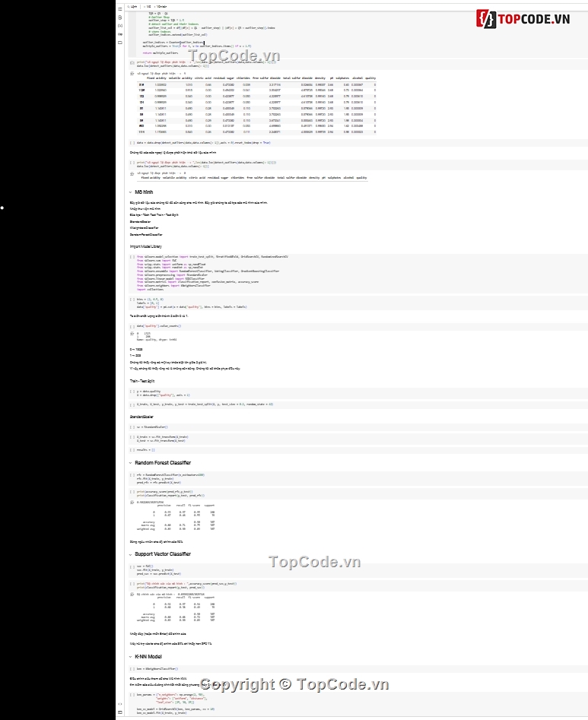Collapse the Random Forest Classifier section
The width and height of the screenshot is (588, 720).
click(x=131, y=463)
